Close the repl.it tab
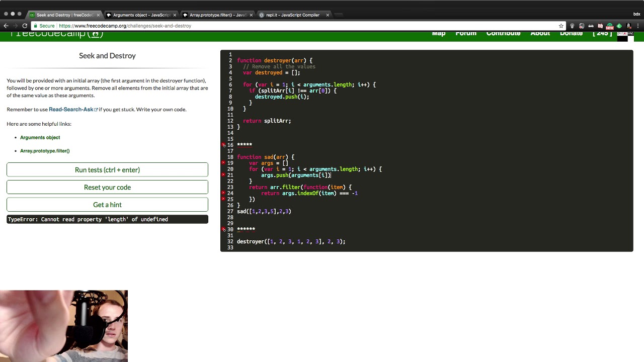 [x=328, y=15]
